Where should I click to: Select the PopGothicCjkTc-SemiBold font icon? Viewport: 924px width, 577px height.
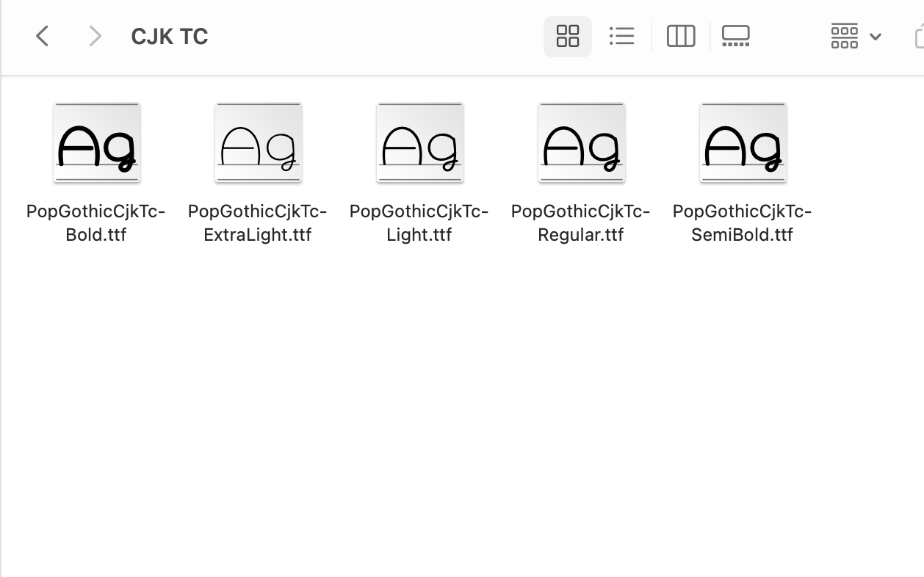point(743,142)
